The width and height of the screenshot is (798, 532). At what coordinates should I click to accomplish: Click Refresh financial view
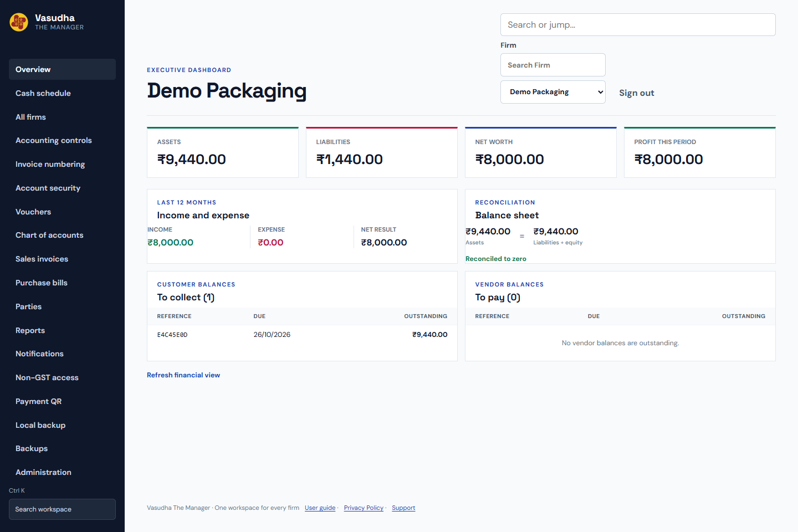coord(183,375)
